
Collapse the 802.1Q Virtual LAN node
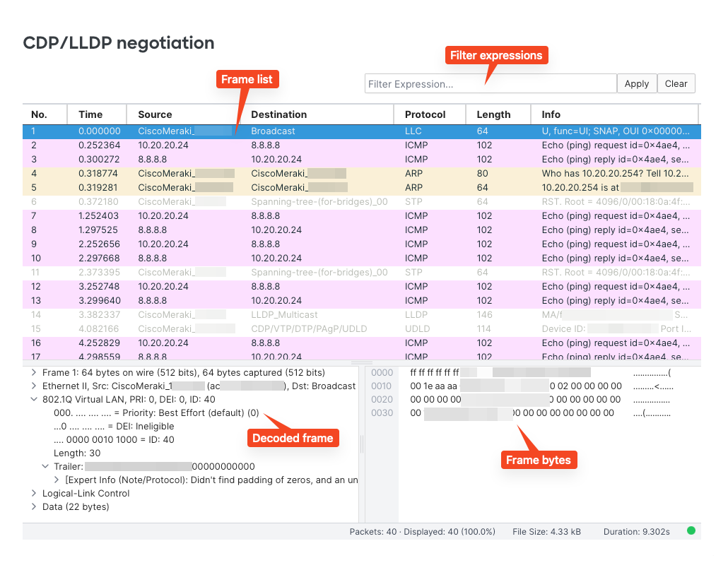pyautogui.click(x=34, y=399)
